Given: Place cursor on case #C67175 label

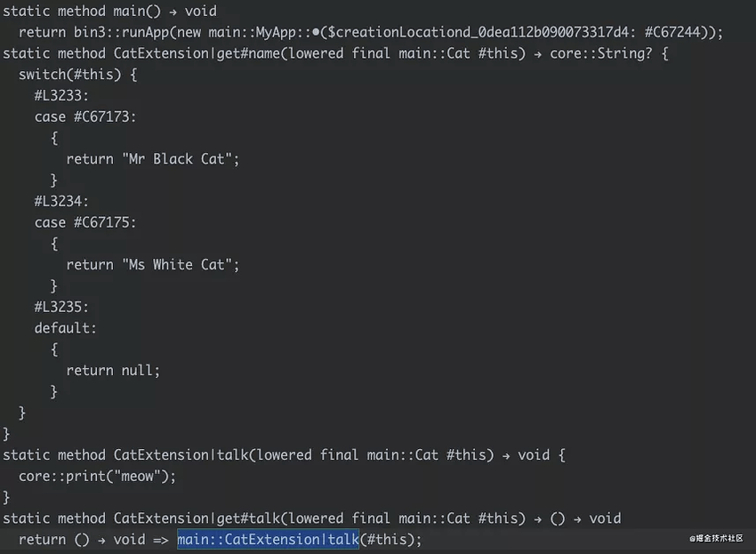Looking at the screenshot, I should [x=85, y=222].
